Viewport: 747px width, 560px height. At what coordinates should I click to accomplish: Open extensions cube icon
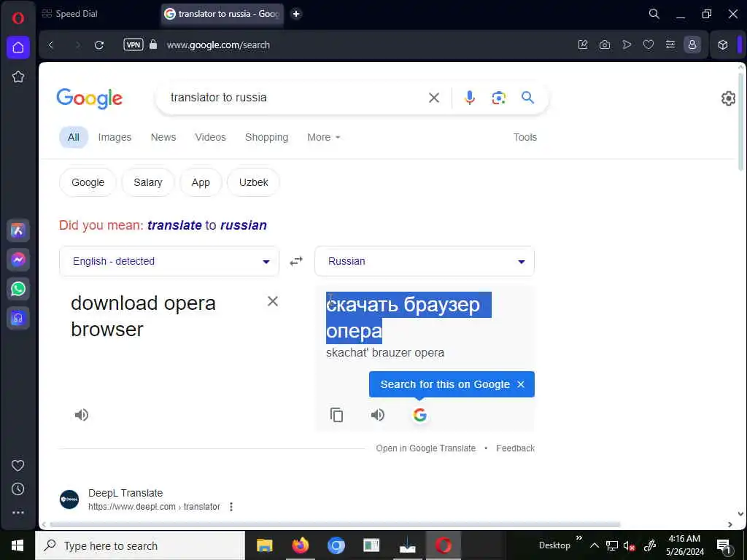tap(723, 44)
